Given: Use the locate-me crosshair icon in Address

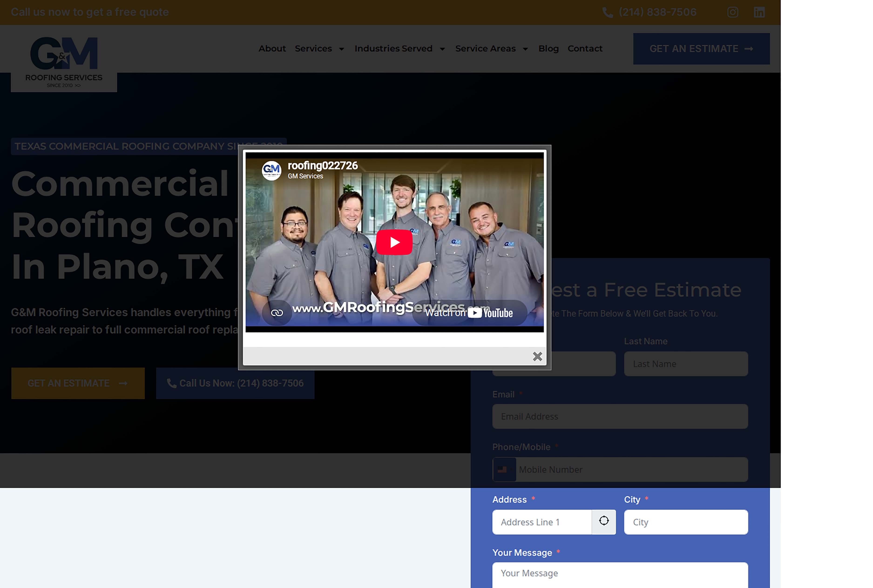Looking at the screenshot, I should click(603, 521).
